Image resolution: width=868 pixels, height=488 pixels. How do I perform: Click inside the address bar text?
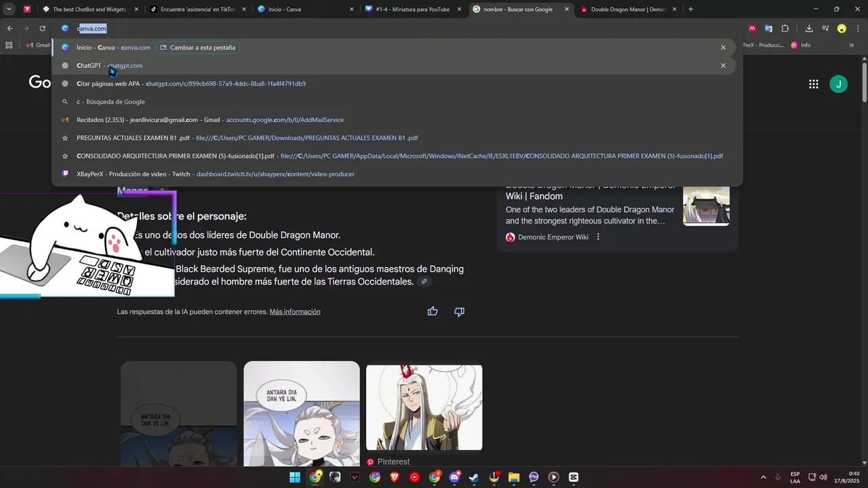point(92,28)
